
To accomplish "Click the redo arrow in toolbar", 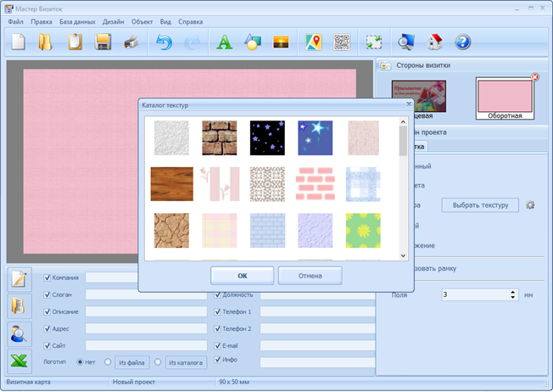I will click(193, 42).
